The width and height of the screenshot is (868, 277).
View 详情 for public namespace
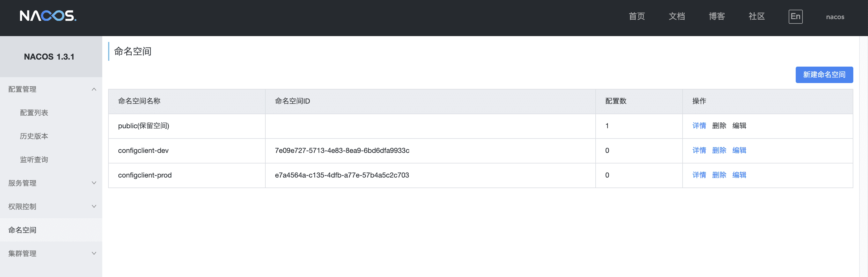coord(699,126)
